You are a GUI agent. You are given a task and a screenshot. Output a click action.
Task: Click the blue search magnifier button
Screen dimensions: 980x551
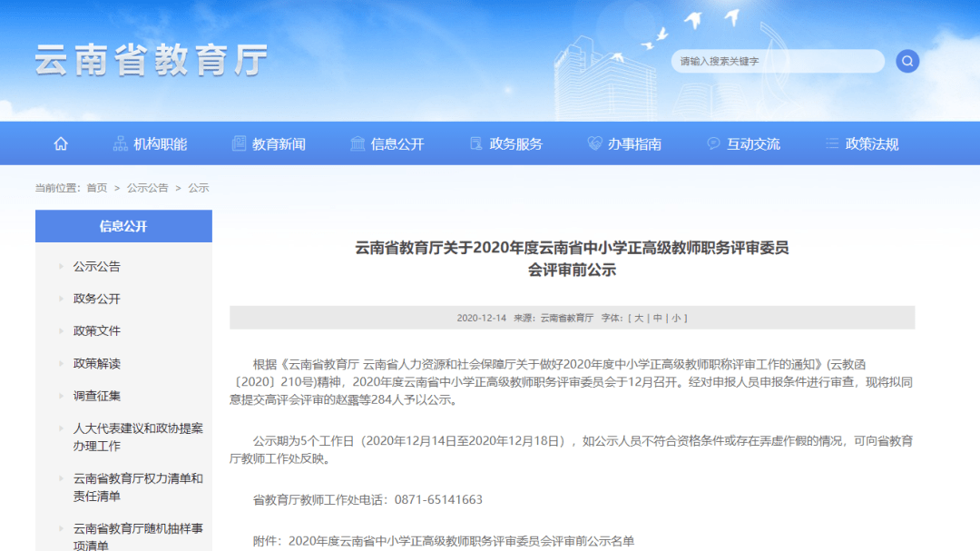(906, 62)
